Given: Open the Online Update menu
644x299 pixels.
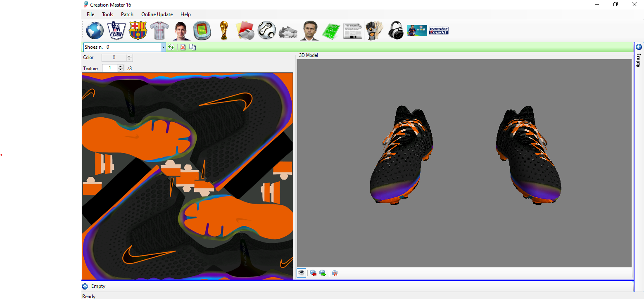Looking at the screenshot, I should point(157,14).
